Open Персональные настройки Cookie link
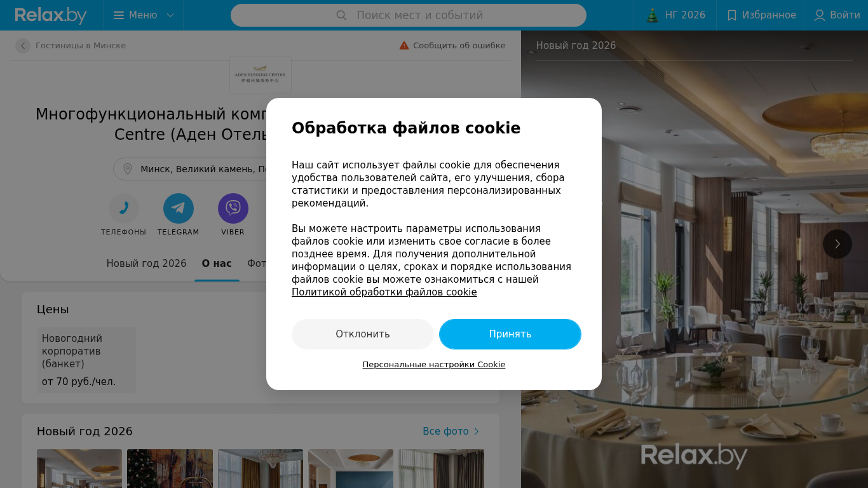Screen dimensions: 868x488 [x=434, y=365]
